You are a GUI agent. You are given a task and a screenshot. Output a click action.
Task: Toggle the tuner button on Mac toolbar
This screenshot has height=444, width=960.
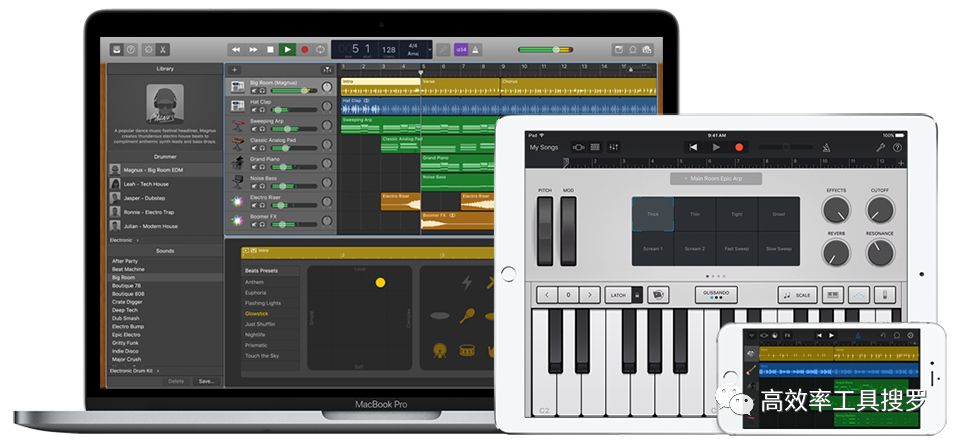click(443, 50)
